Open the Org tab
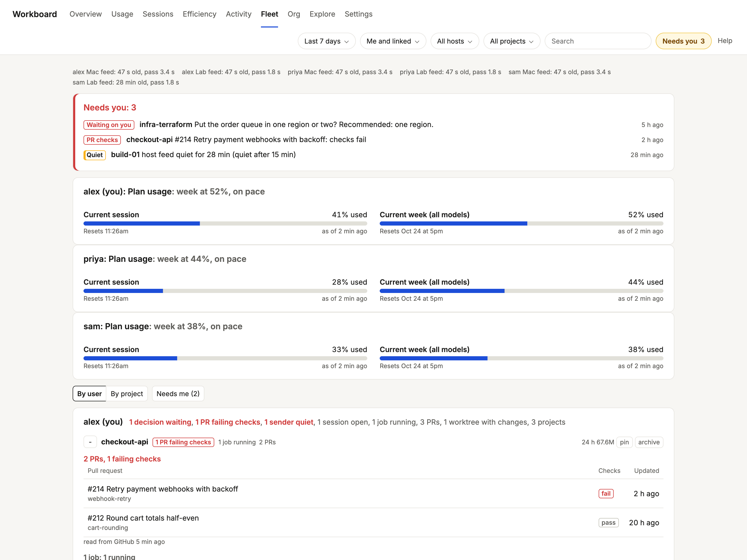The width and height of the screenshot is (747, 560). pyautogui.click(x=294, y=14)
